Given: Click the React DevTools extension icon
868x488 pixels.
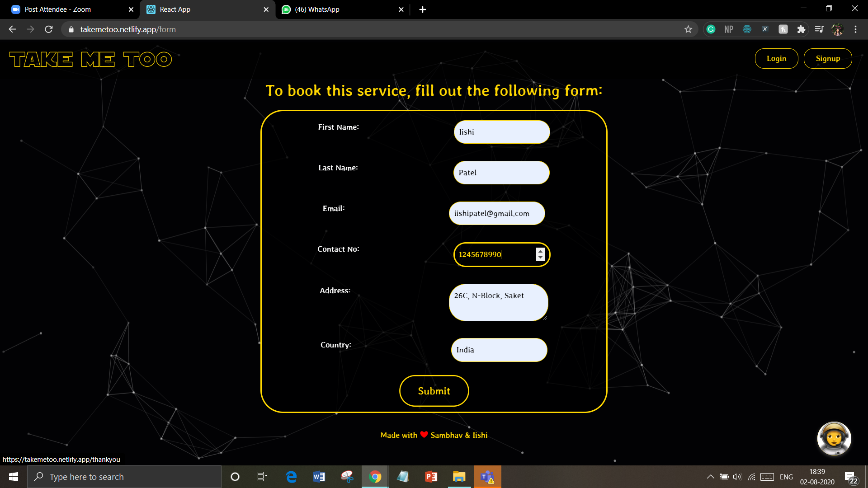Looking at the screenshot, I should pyautogui.click(x=747, y=29).
